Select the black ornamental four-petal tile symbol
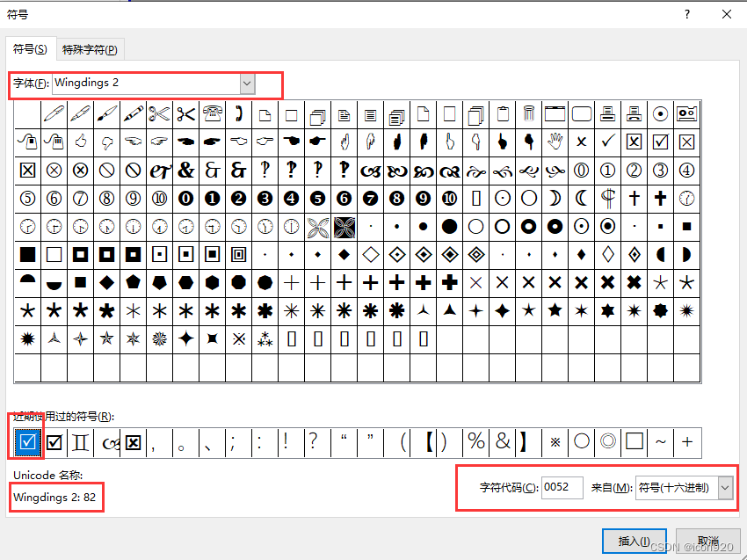 click(x=344, y=227)
